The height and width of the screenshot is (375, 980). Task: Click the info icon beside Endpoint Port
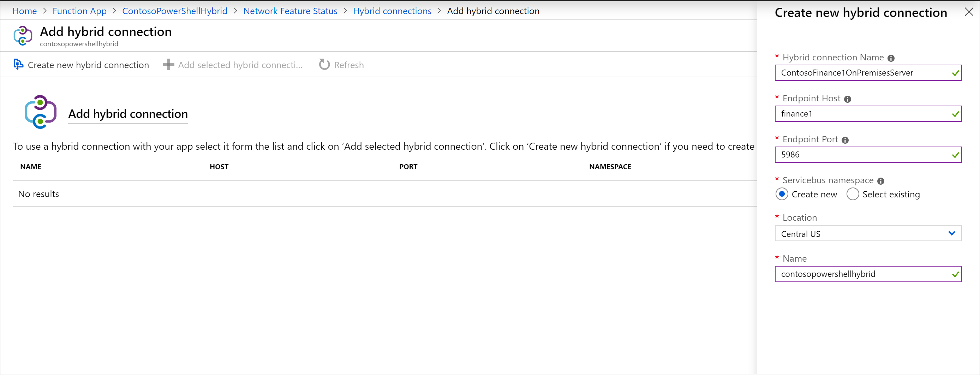click(x=845, y=140)
